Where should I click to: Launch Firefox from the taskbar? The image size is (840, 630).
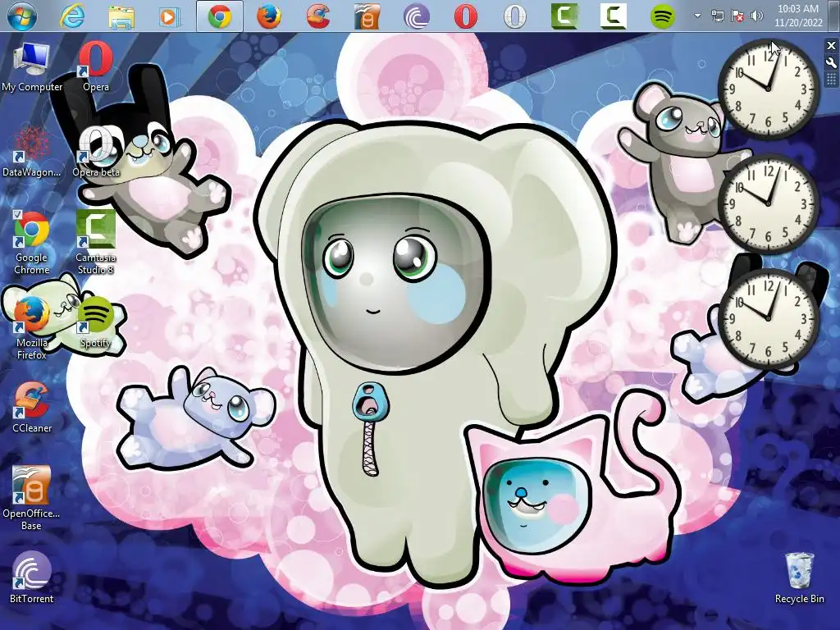pyautogui.click(x=269, y=16)
